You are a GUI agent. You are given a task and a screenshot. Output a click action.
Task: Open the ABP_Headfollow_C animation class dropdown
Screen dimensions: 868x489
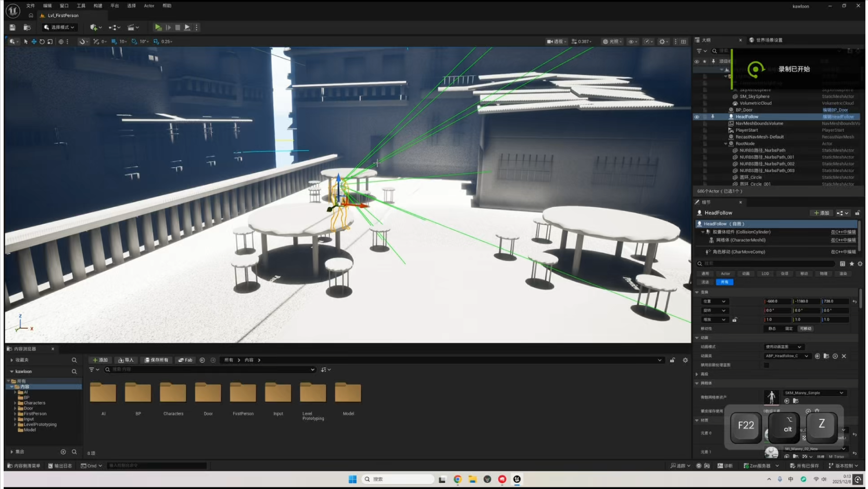coord(787,356)
